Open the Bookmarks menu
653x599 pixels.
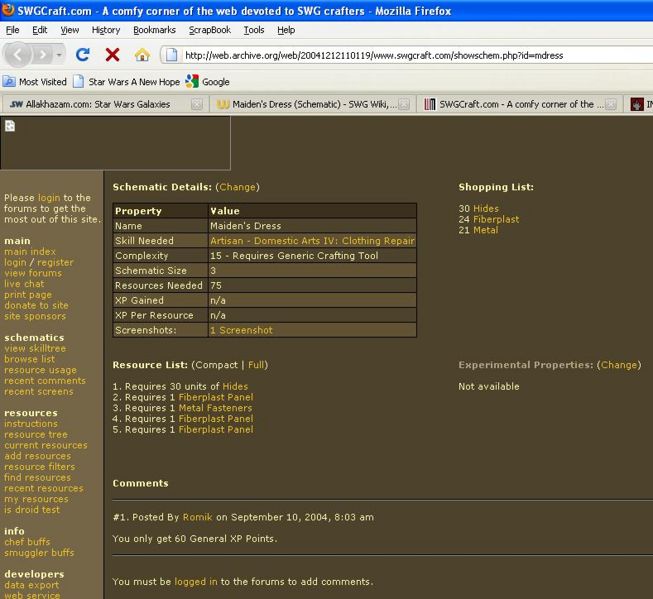click(x=154, y=30)
